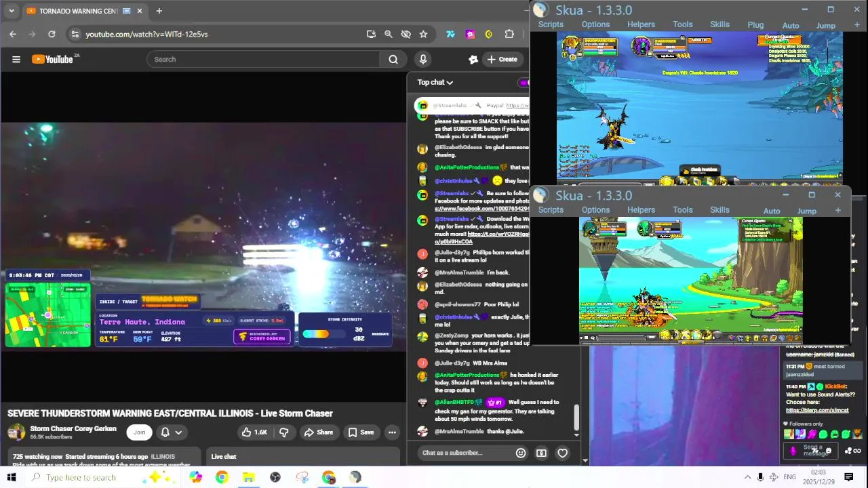Open File Explorer from the taskbar
Image resolution: width=868 pixels, height=488 pixels.
click(248, 477)
